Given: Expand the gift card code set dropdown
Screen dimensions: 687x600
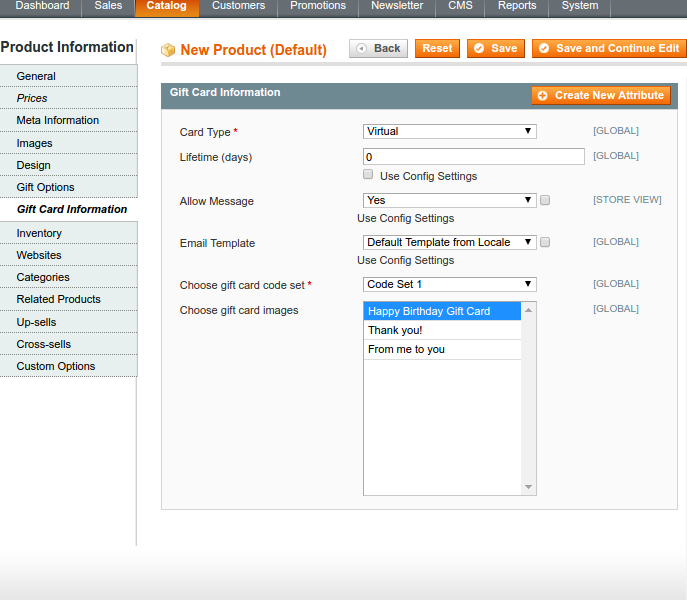Looking at the screenshot, I should click(449, 284).
